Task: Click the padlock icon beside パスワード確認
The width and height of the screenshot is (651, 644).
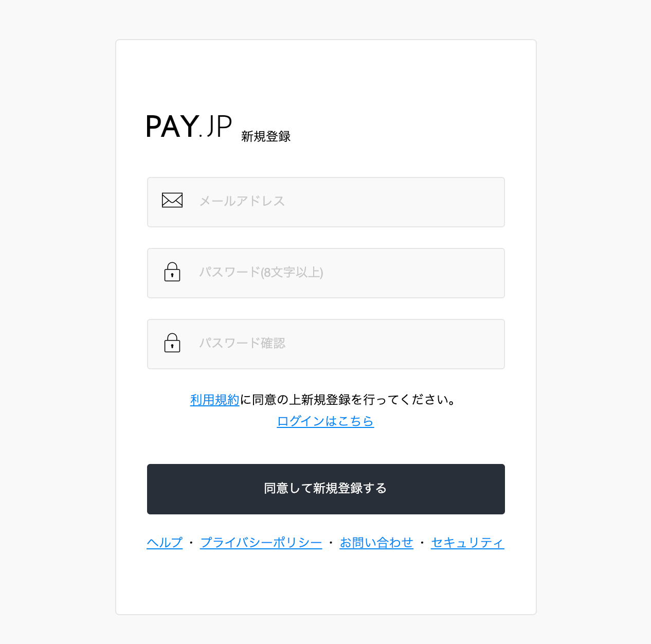Action: tap(172, 343)
